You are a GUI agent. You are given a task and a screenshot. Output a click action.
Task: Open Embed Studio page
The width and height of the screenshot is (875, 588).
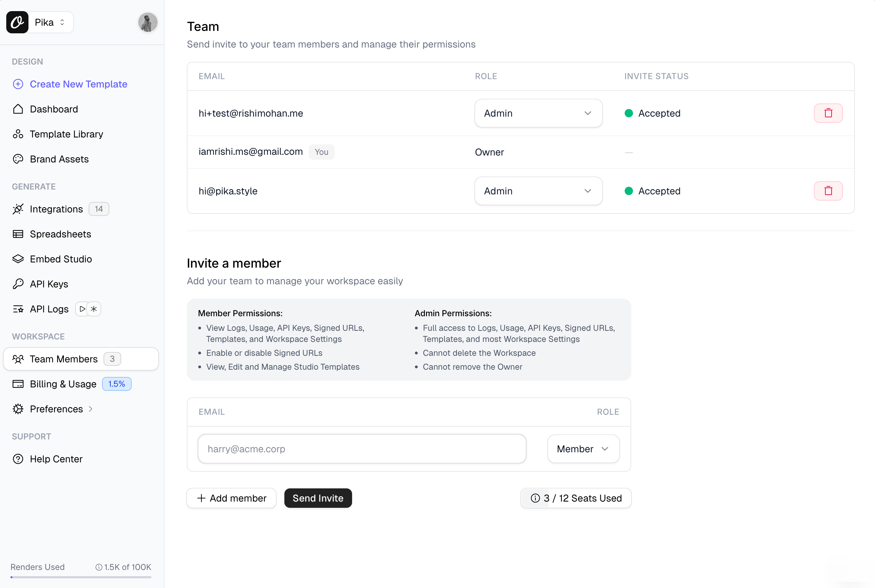(x=61, y=259)
